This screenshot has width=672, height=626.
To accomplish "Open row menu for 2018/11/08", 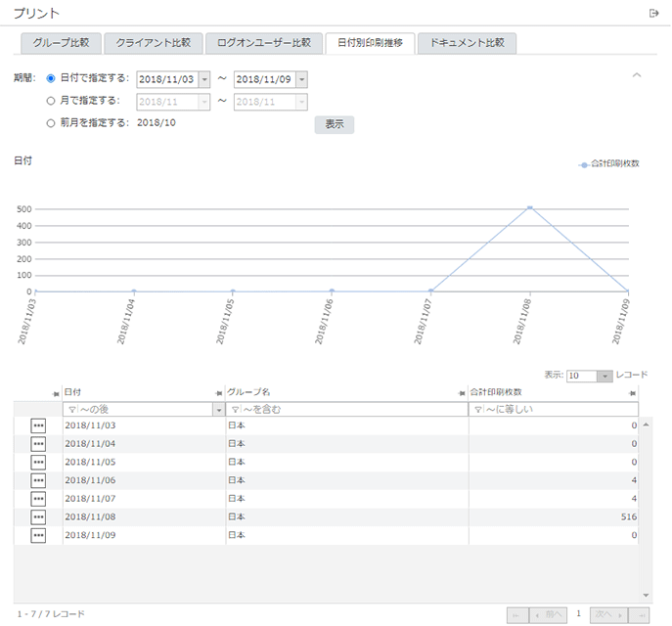I will coord(38,516).
